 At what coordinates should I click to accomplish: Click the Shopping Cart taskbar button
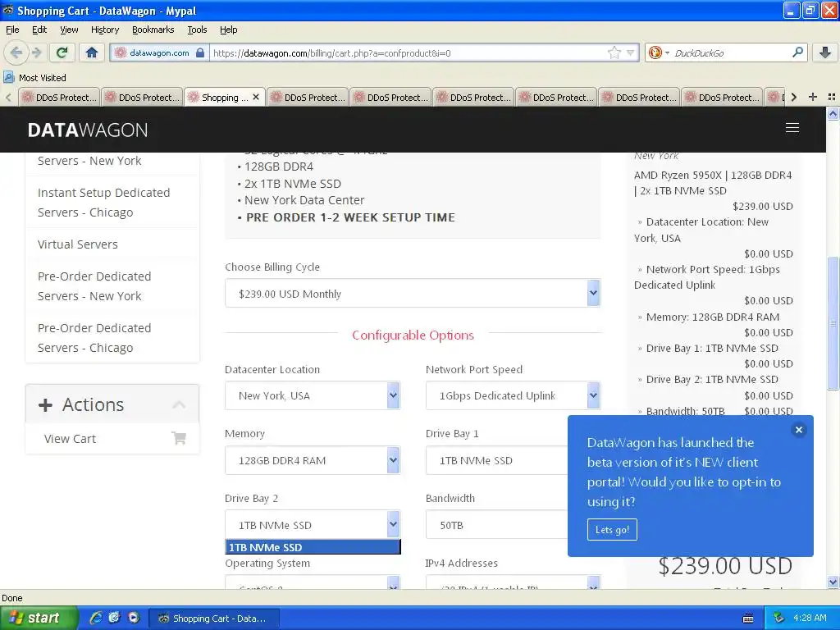[x=213, y=619]
